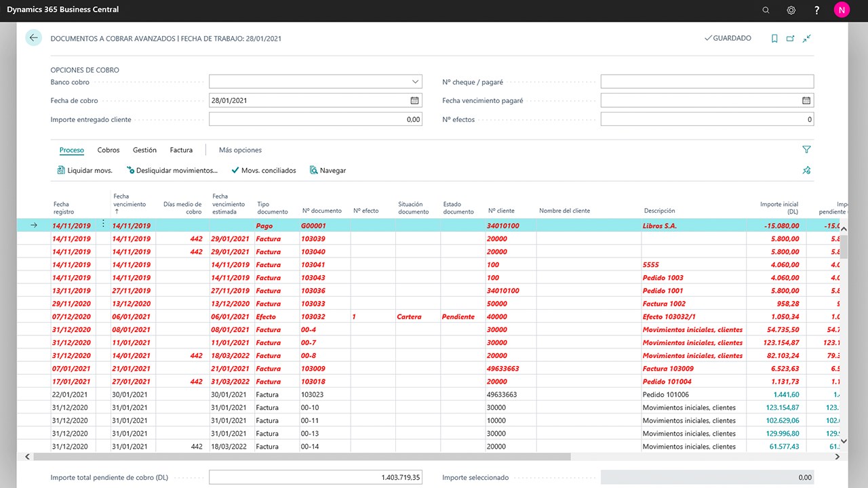The width and height of the screenshot is (868, 488).
Task: Open the user profile avatar N
Action: [x=842, y=10]
